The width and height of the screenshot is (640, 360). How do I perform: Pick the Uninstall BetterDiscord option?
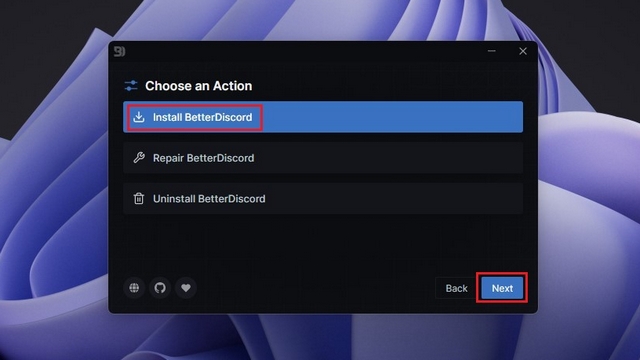tap(323, 199)
